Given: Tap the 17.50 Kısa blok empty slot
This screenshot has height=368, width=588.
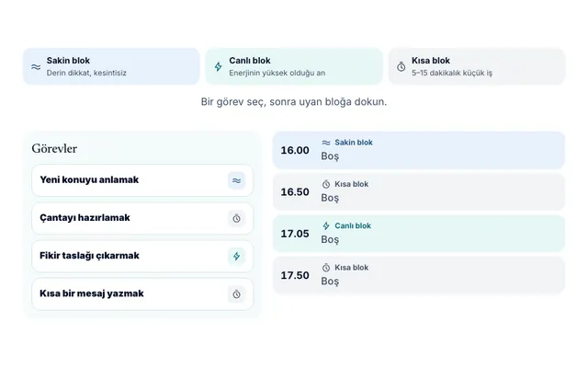Looking at the screenshot, I should coord(419,275).
